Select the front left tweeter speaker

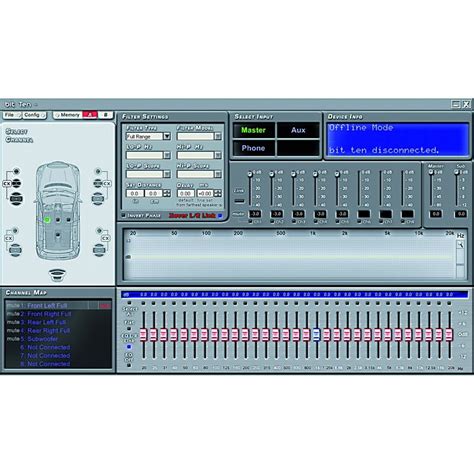click(16, 171)
